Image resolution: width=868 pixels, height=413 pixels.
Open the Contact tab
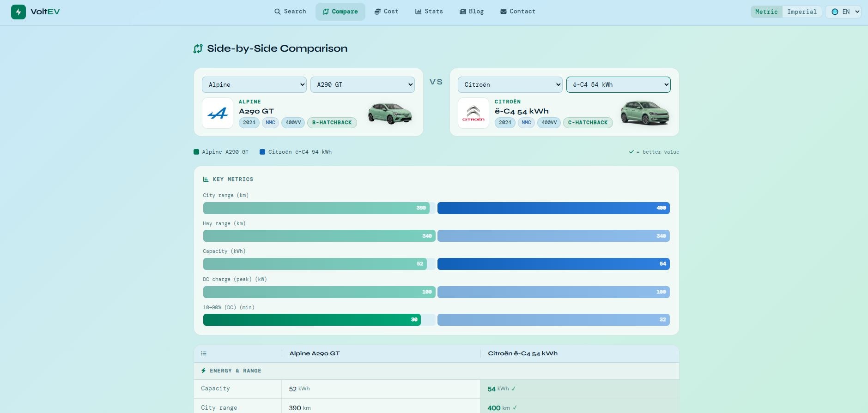tap(518, 12)
